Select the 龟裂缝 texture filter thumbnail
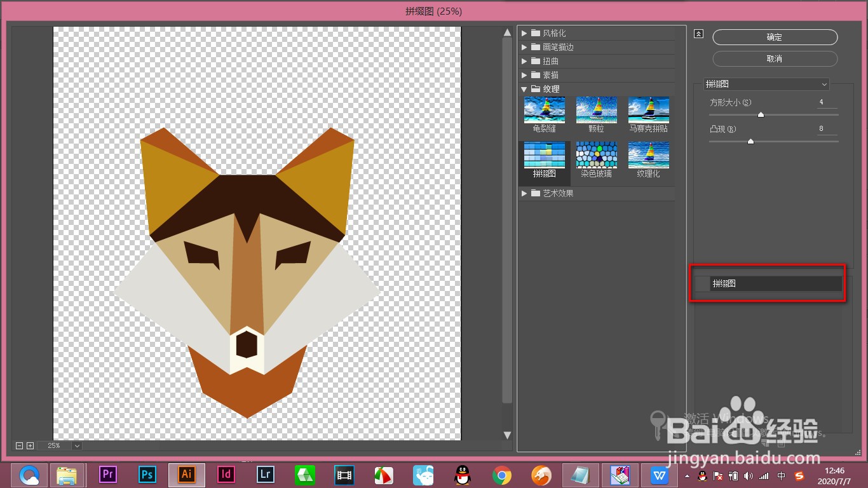This screenshot has height=488, width=868. (x=545, y=111)
